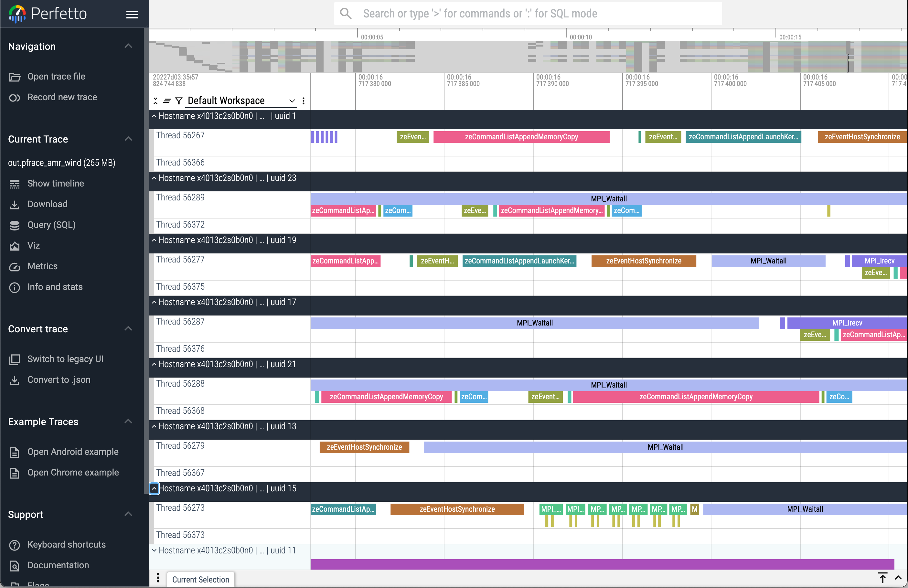Collapse the focused uuid 15 hostname group
This screenshot has height=588, width=908.
tap(154, 488)
